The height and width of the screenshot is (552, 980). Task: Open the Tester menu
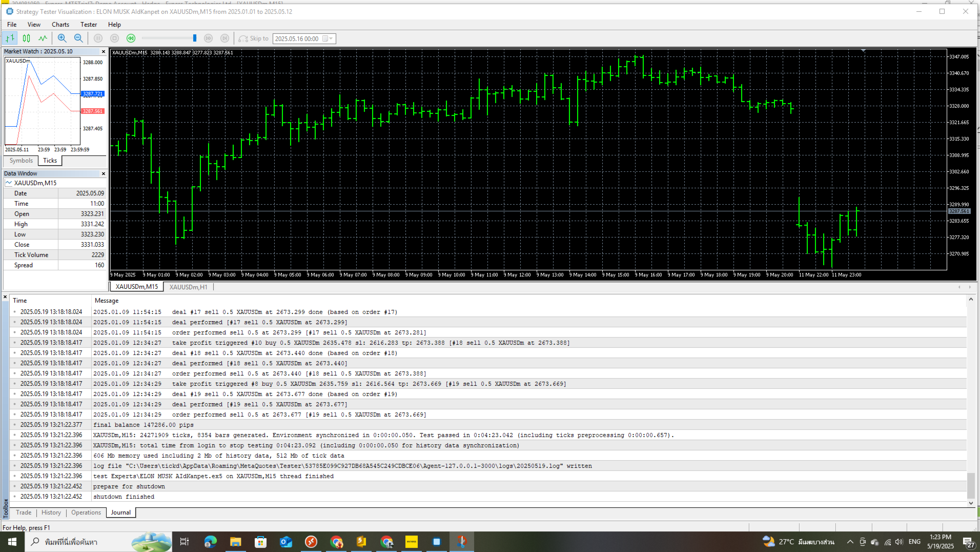(89, 24)
